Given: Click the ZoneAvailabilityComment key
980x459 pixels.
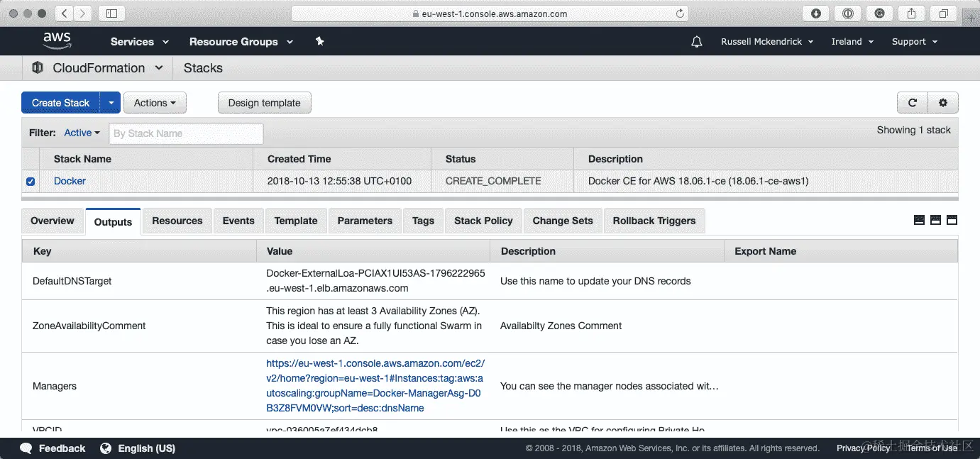Looking at the screenshot, I should (x=89, y=326).
